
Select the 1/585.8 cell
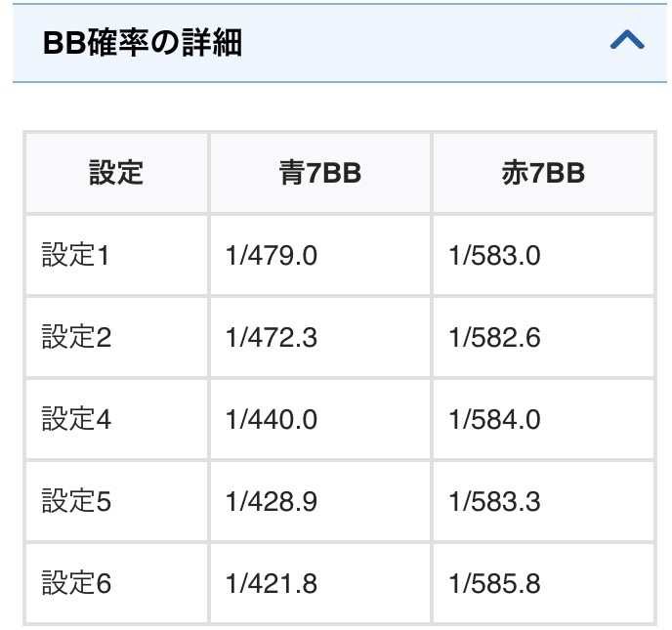[543, 583]
